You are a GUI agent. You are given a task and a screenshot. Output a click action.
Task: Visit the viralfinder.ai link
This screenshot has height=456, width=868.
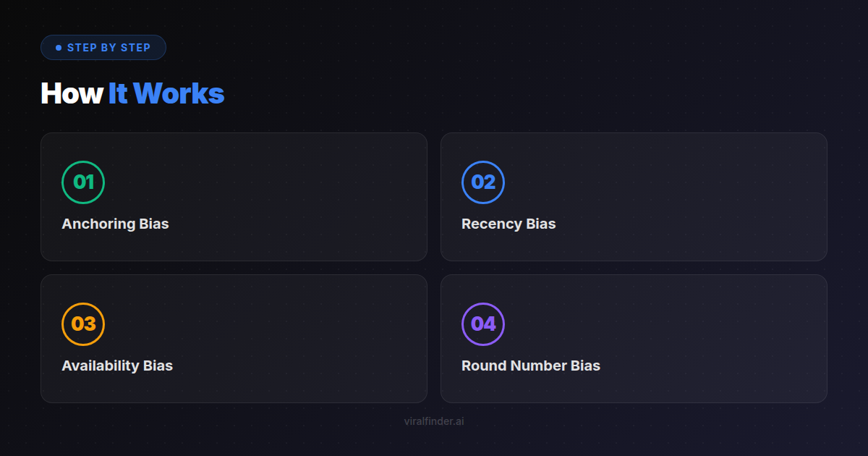[434, 421]
